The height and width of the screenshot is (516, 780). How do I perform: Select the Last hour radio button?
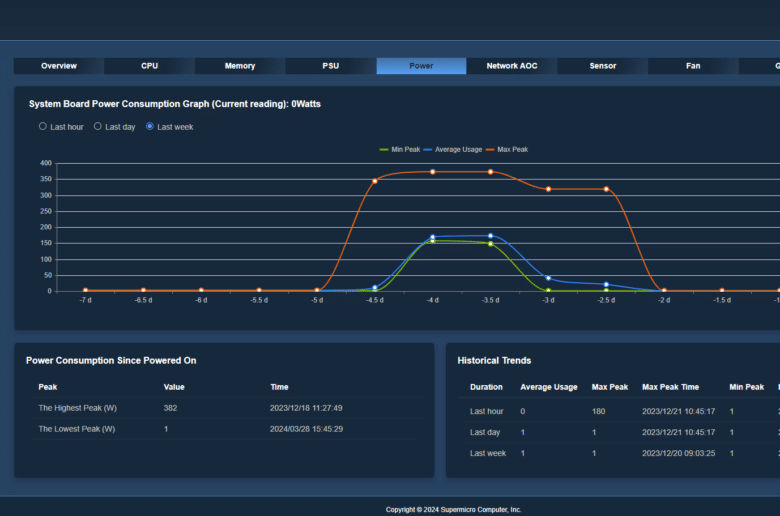[43, 126]
